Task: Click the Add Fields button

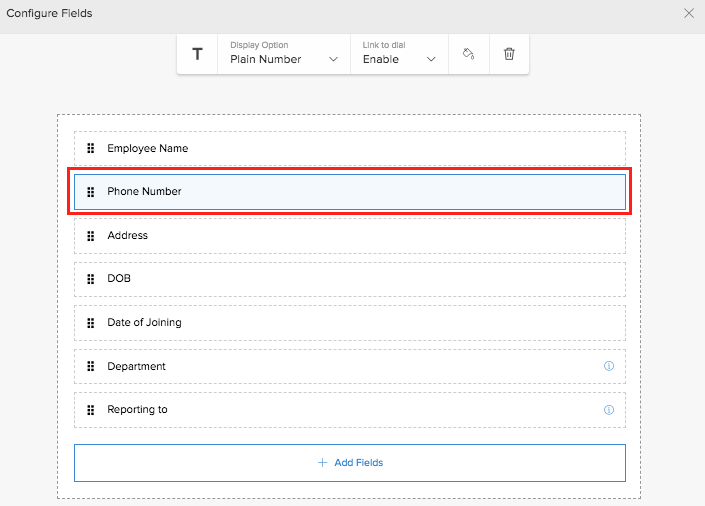Action: 350,463
